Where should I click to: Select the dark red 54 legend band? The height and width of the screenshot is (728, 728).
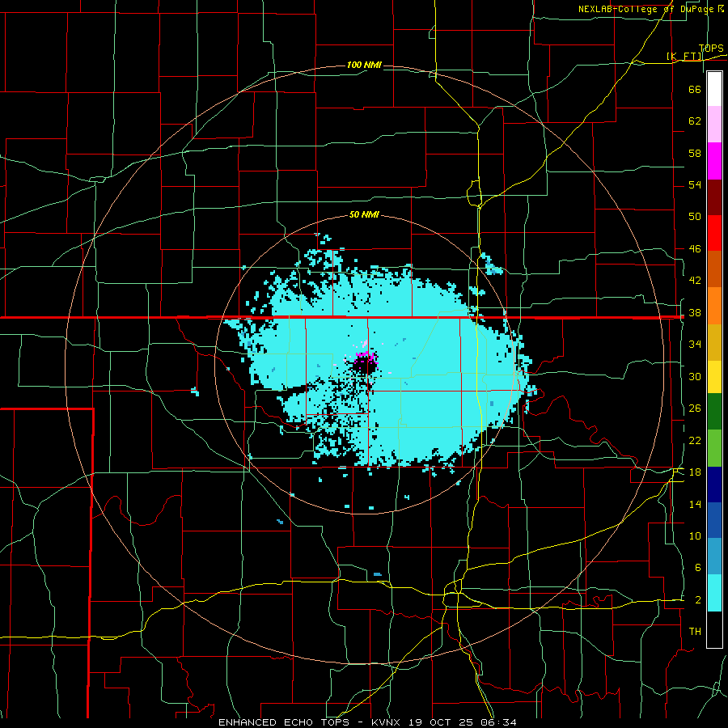[x=714, y=197]
